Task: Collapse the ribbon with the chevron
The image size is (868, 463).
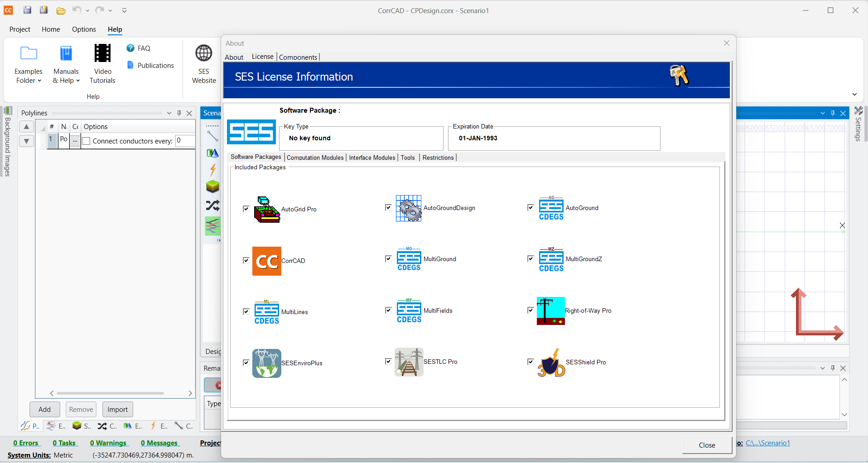Action: [854, 95]
